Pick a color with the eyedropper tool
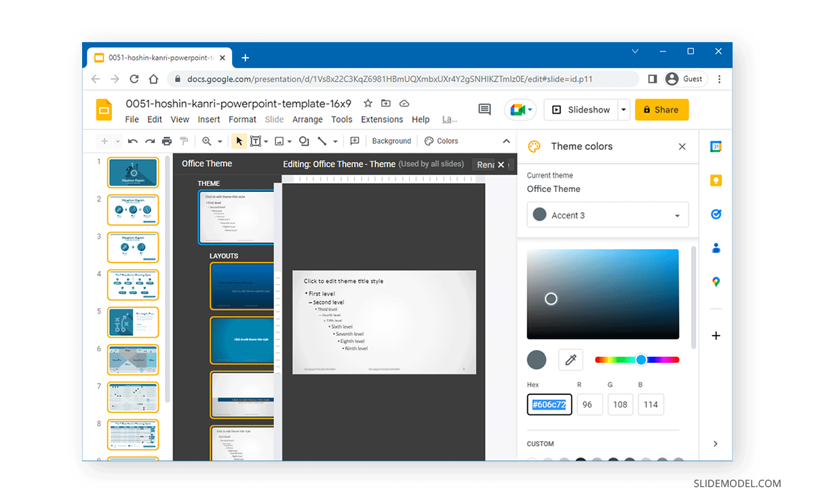 pos(570,360)
